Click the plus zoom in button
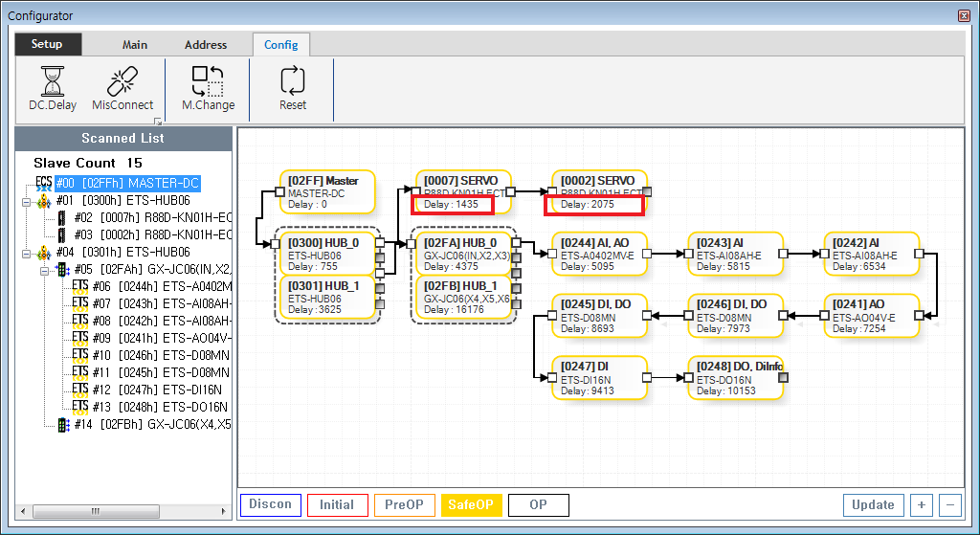 [921, 504]
